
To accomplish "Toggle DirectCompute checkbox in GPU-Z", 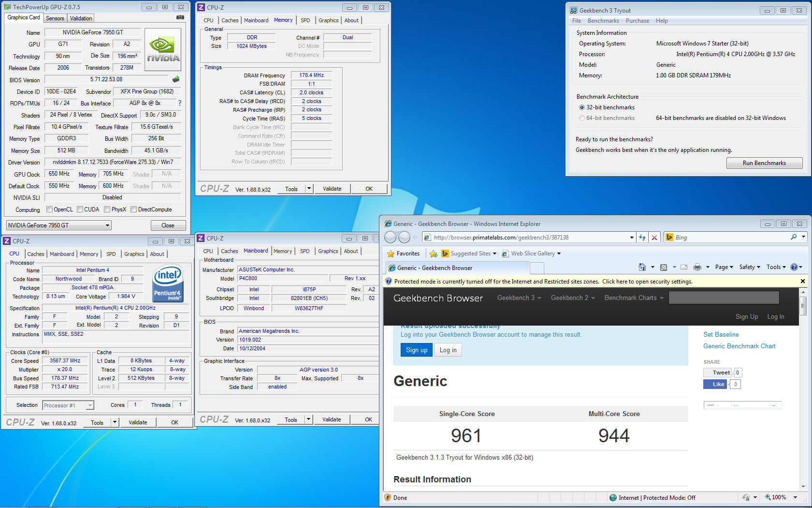I will pyautogui.click(x=134, y=209).
